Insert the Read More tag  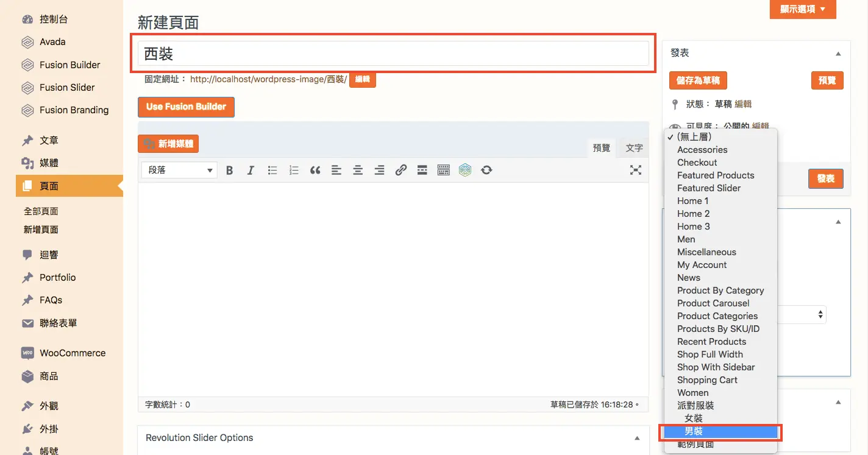(422, 171)
